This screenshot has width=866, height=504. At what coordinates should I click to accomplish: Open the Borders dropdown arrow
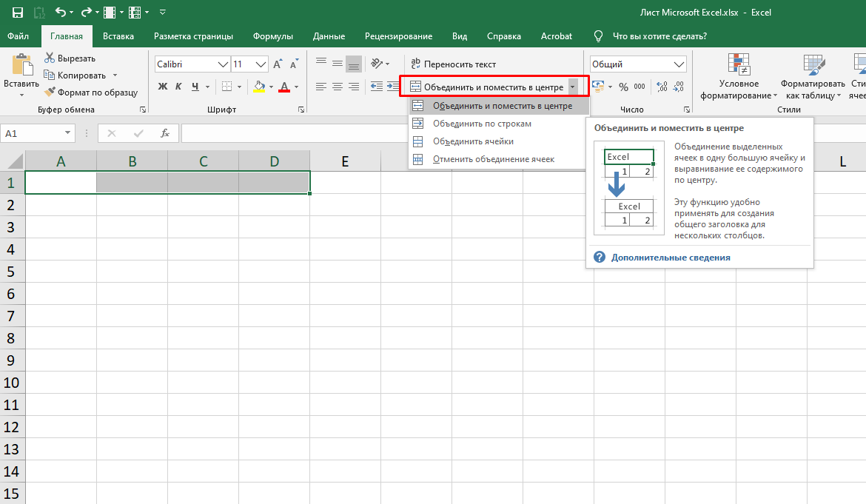click(x=239, y=87)
